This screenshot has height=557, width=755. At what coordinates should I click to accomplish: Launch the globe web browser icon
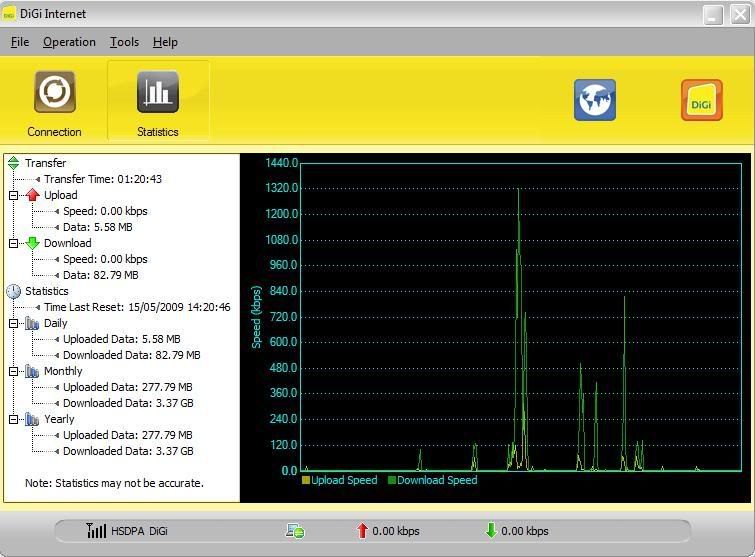[x=595, y=100]
